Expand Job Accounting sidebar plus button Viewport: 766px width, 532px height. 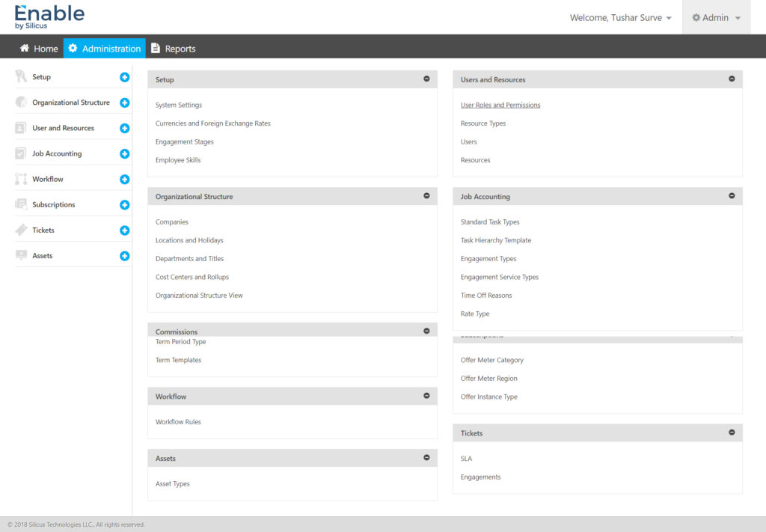click(x=125, y=154)
